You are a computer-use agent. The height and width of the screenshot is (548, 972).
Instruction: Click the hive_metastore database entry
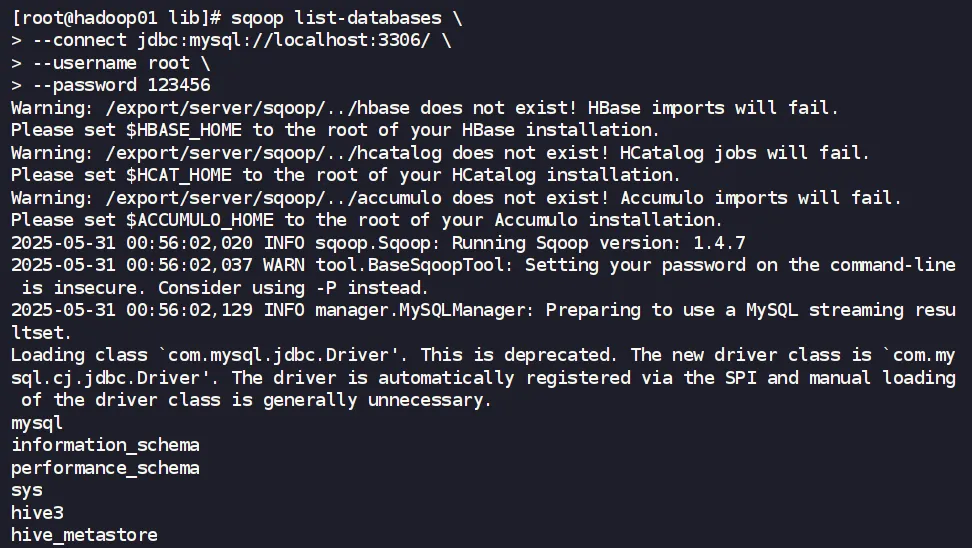tap(84, 535)
